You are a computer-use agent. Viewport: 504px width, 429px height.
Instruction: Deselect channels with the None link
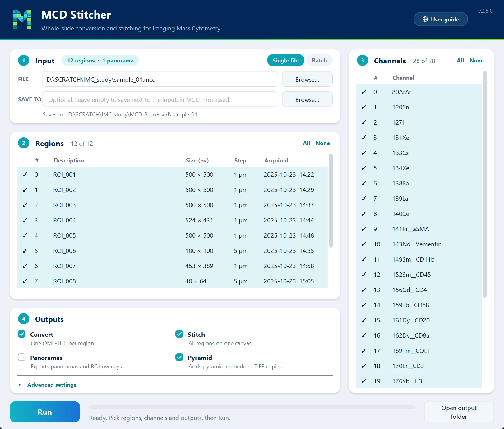477,61
